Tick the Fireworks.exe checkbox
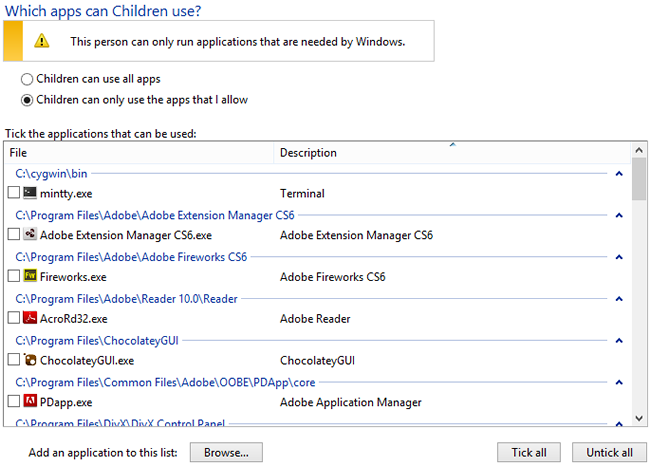 [14, 277]
